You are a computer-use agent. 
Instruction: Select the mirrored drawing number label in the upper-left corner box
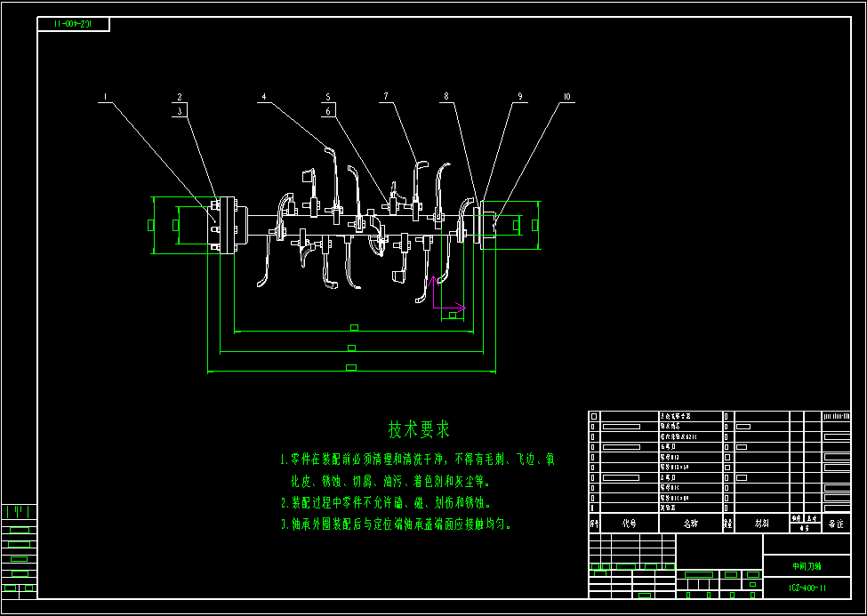(74, 24)
